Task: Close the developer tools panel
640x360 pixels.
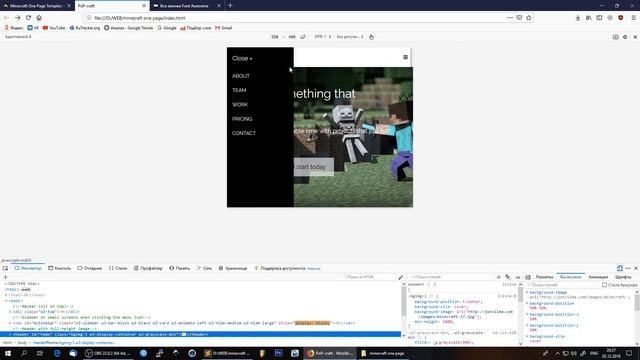Action: click(x=636, y=268)
